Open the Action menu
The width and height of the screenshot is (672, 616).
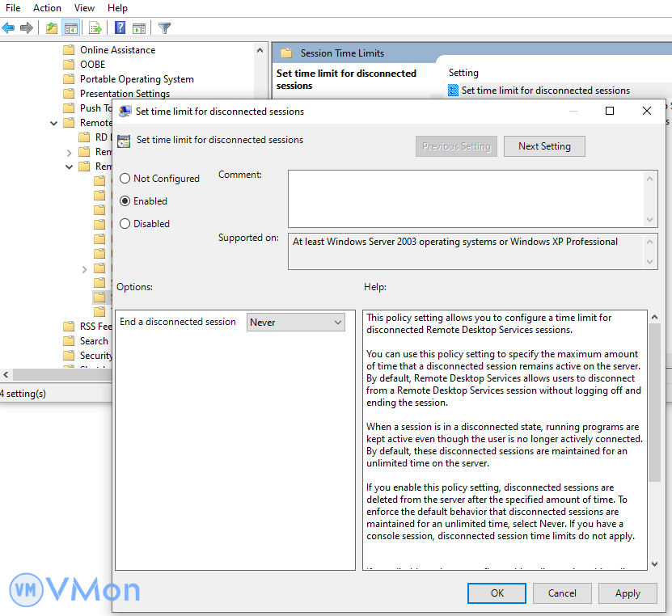(x=47, y=8)
